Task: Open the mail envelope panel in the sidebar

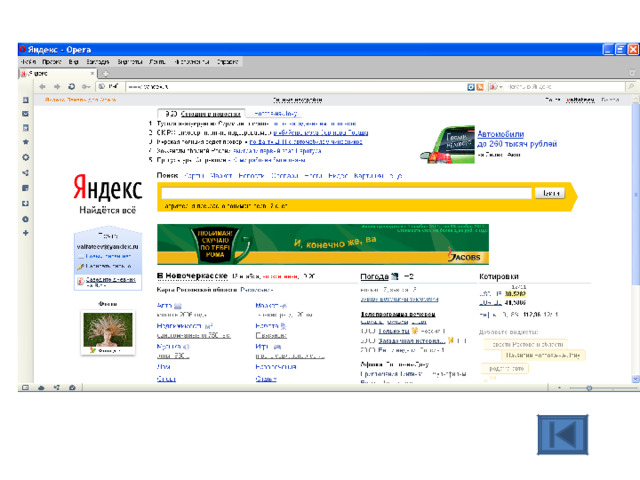Action: (25, 114)
